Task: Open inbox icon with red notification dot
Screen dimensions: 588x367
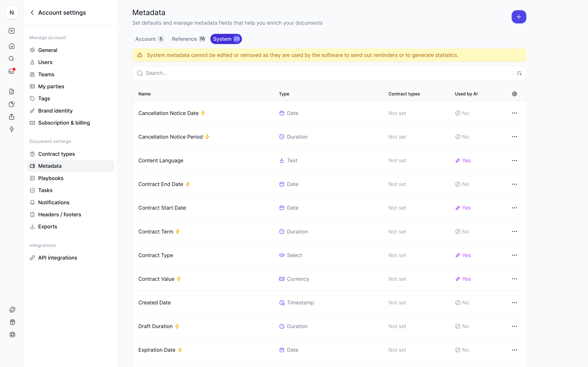Action: point(12,71)
